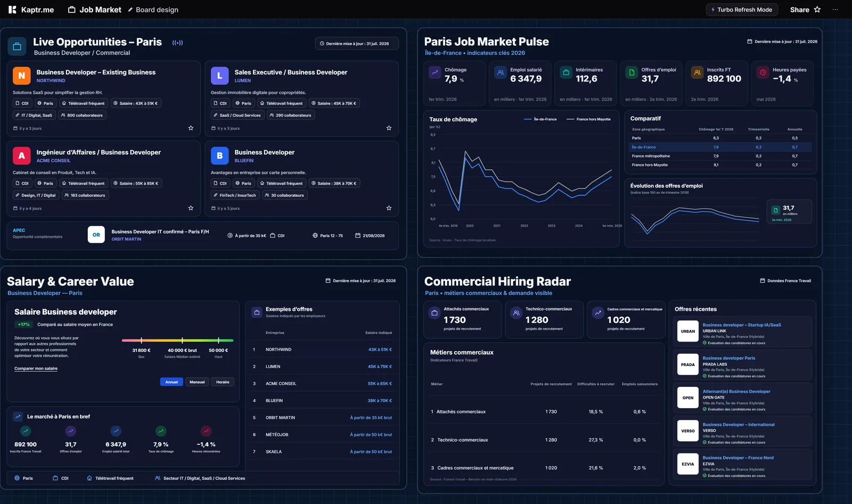Open the Job Market board icon

(72, 10)
